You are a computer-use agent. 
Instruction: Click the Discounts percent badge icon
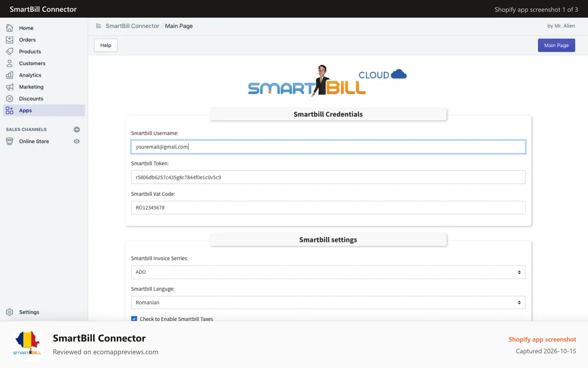[x=9, y=99]
